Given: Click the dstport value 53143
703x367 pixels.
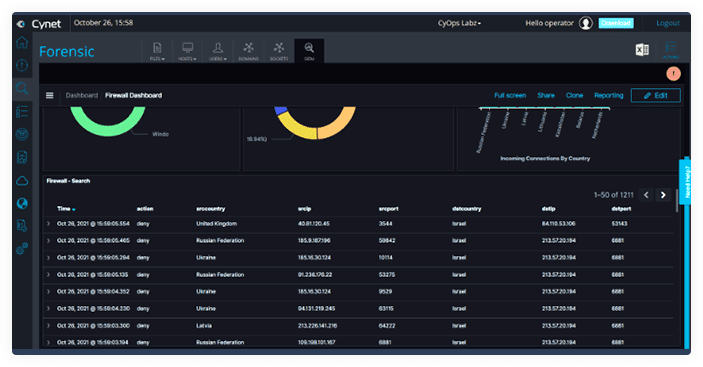Looking at the screenshot, I should 619,224.
